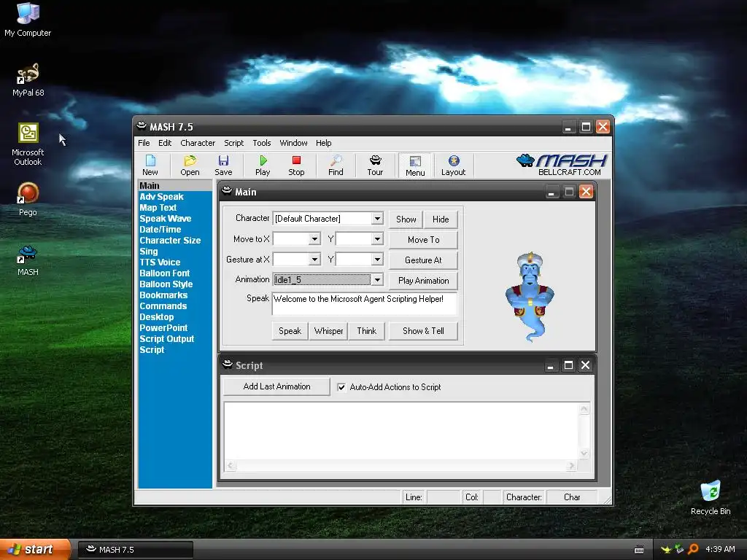Open the Character menu

(198, 143)
